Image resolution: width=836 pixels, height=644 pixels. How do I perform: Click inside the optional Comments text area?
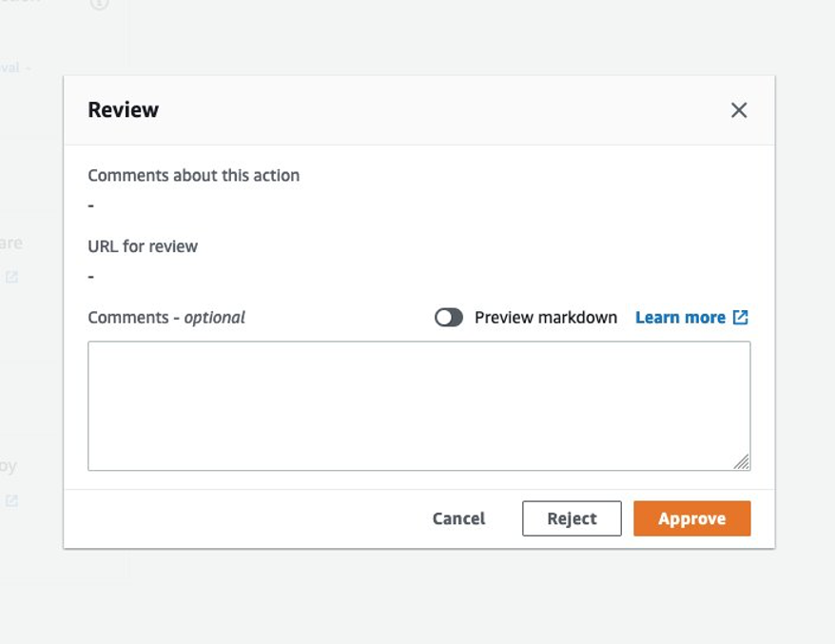click(418, 404)
